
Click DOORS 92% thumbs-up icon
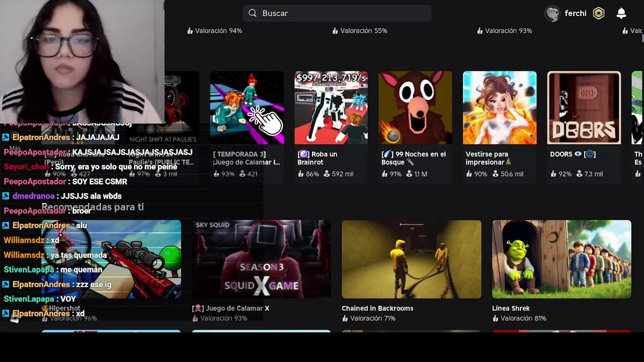point(554,174)
